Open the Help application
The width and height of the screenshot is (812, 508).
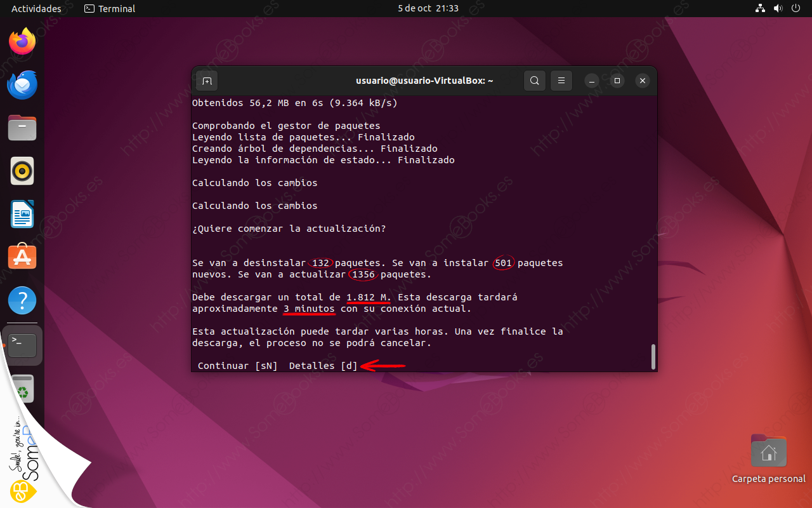pos(22,300)
